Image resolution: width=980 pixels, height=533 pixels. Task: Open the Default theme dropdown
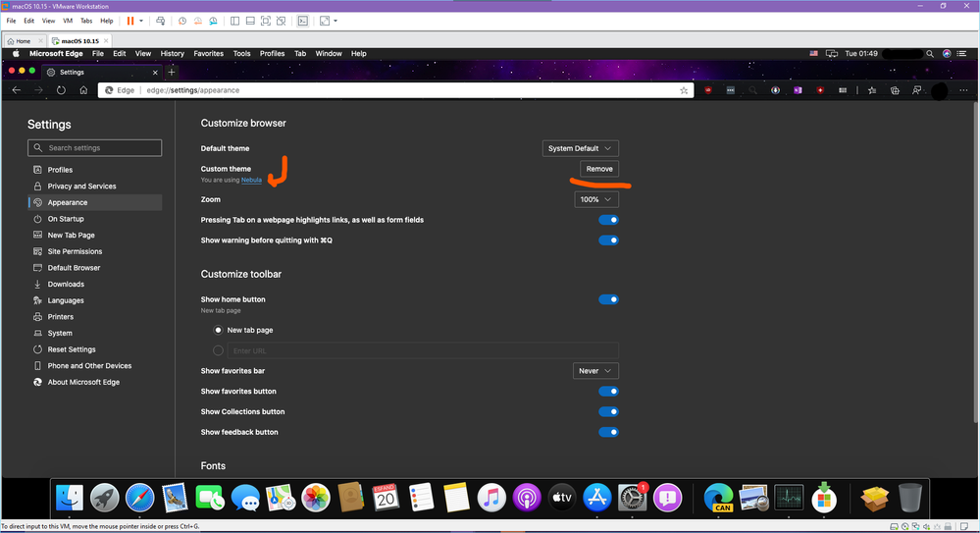[x=580, y=148]
